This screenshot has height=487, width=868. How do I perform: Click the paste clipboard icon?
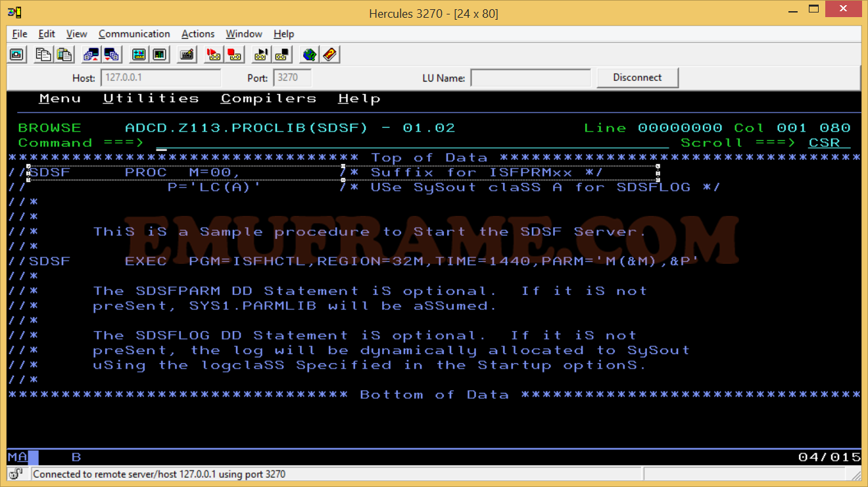coord(64,54)
